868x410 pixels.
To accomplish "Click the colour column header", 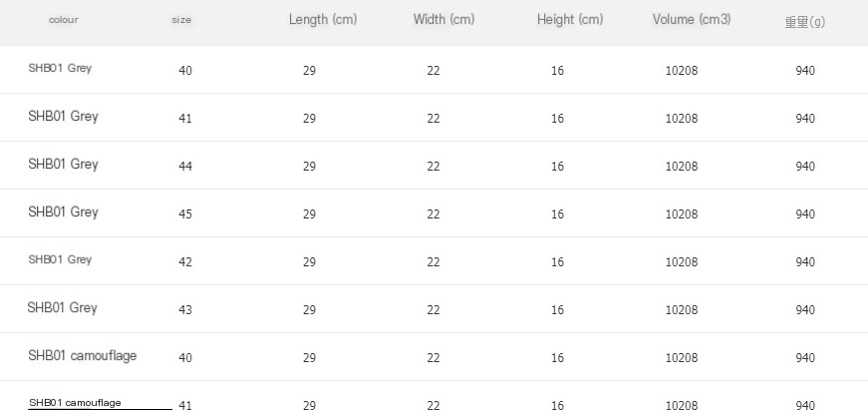I will pyautogui.click(x=64, y=20).
